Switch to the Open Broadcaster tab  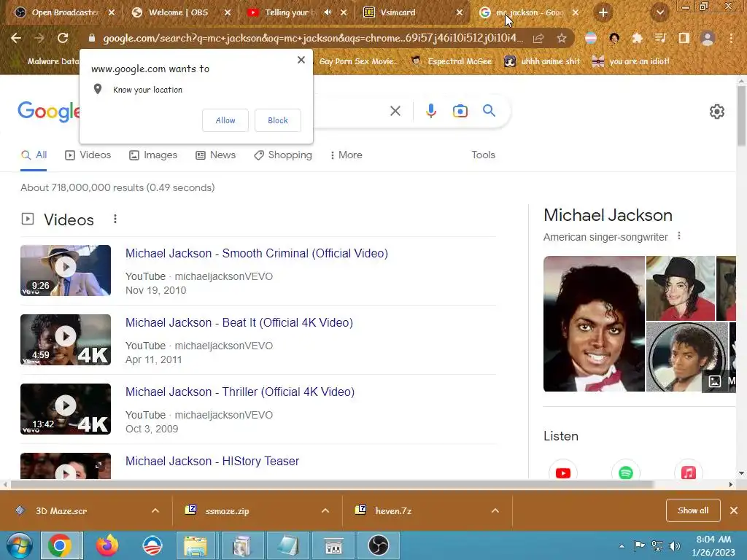[x=63, y=12]
